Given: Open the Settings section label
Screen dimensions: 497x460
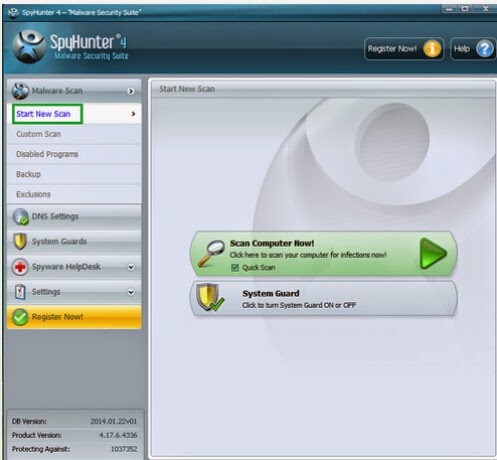Looking at the screenshot, I should [46, 292].
